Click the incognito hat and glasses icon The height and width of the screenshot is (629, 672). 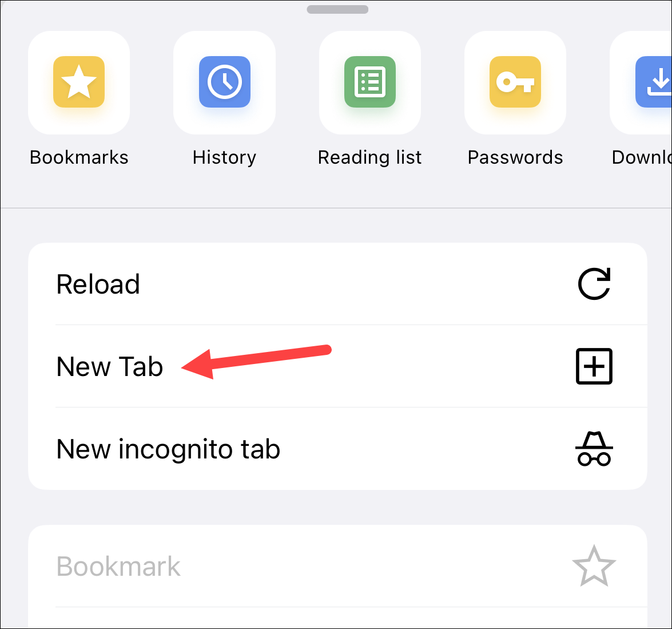pos(594,449)
